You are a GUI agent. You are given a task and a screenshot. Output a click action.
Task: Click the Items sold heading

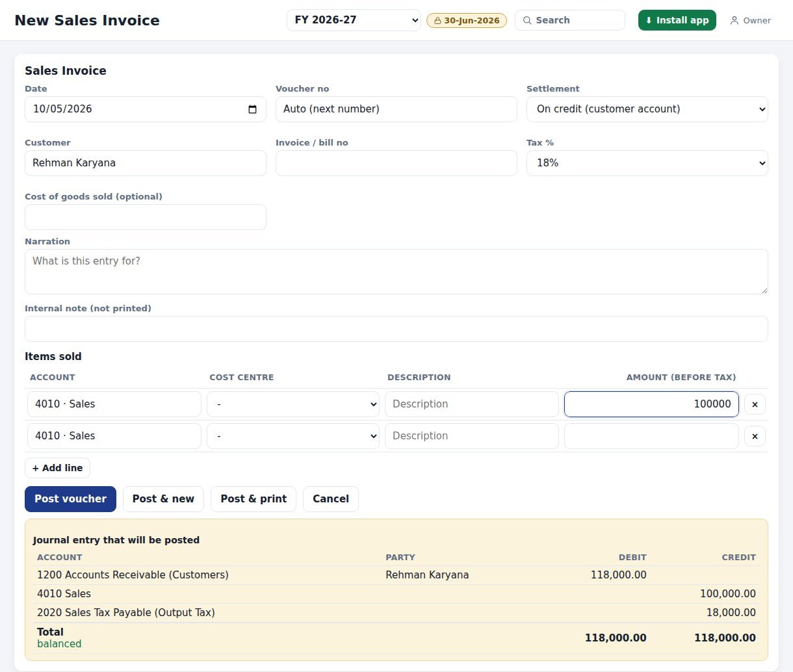(53, 357)
